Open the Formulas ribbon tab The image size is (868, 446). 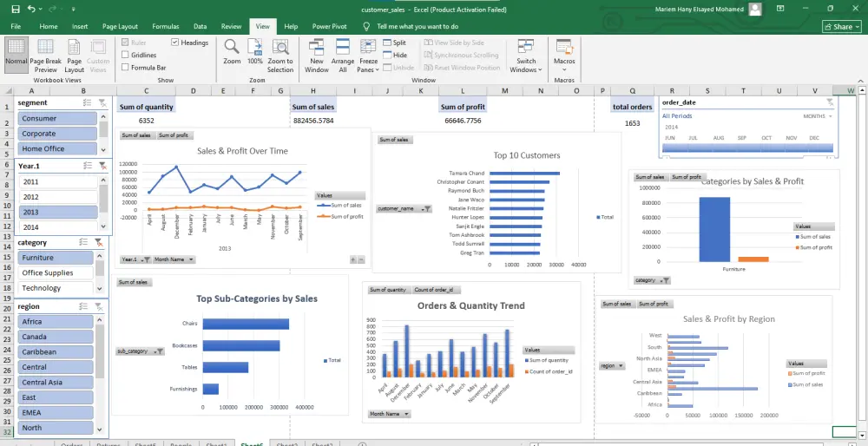click(166, 26)
